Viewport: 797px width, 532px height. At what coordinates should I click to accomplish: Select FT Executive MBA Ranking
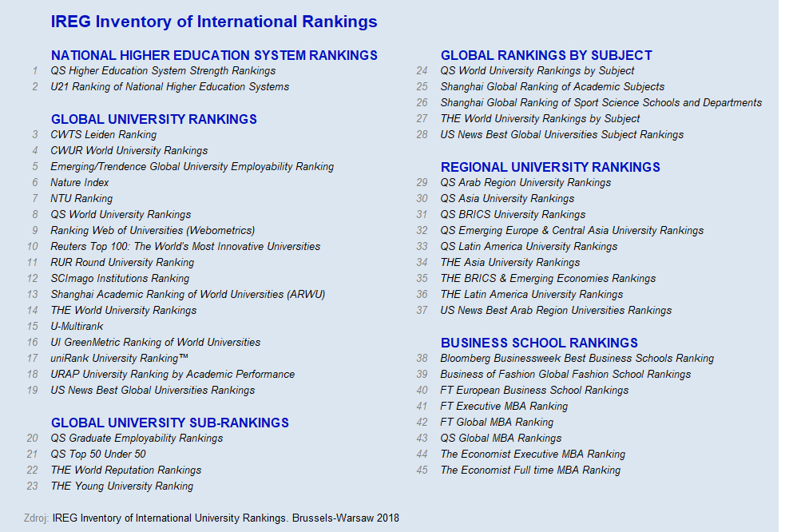pos(504,407)
